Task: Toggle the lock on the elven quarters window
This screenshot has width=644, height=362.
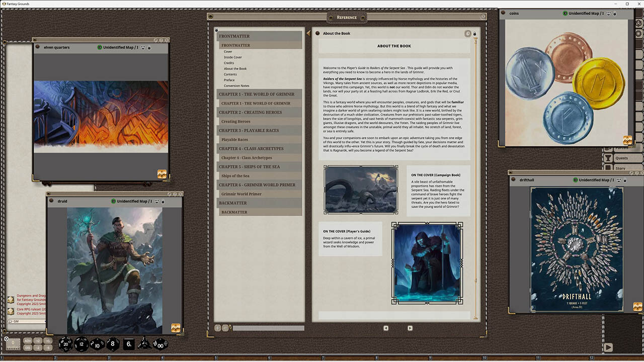Action: click(x=149, y=47)
